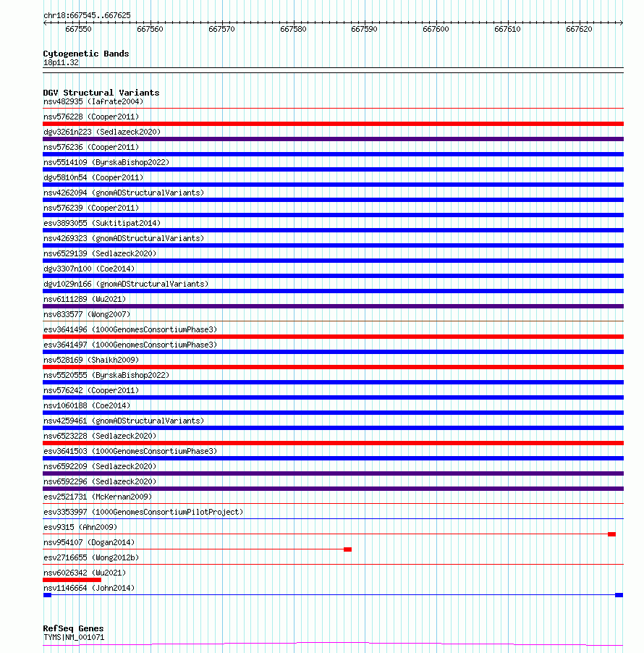Select nsv5514109 (ByrskaBishop2022) variant label
This screenshot has width=644, height=653.
(106, 162)
